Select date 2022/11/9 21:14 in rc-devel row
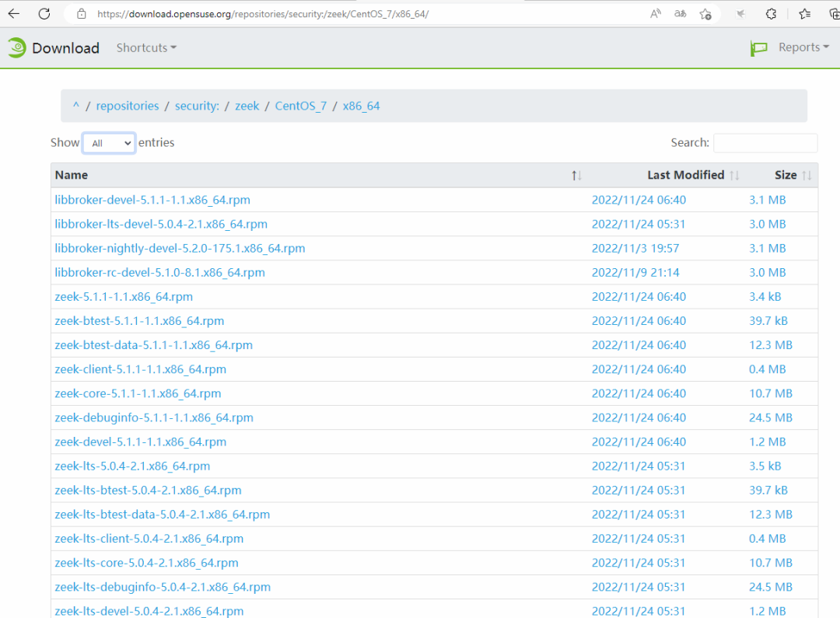 (635, 272)
